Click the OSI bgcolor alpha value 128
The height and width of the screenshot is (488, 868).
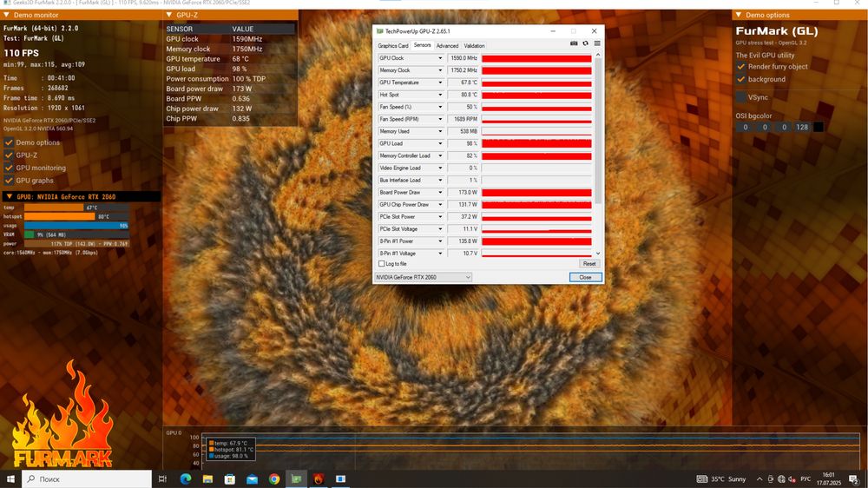coord(801,127)
